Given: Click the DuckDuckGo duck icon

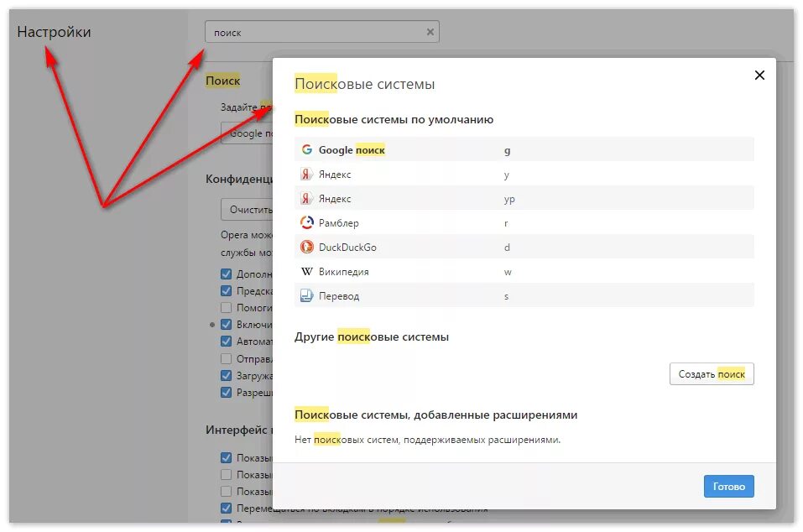Looking at the screenshot, I should tap(307, 247).
